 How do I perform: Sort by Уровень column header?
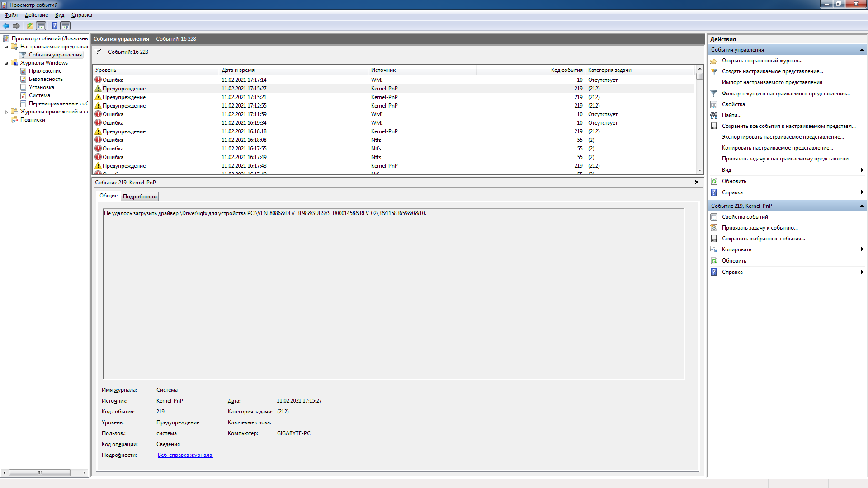pos(156,70)
